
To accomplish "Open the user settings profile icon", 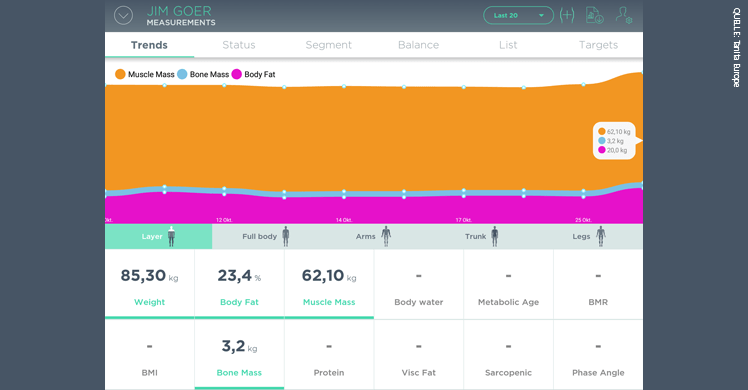I will coord(624,15).
